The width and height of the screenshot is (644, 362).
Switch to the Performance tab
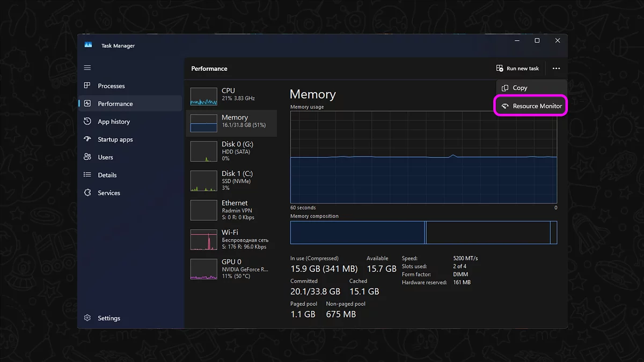(115, 104)
